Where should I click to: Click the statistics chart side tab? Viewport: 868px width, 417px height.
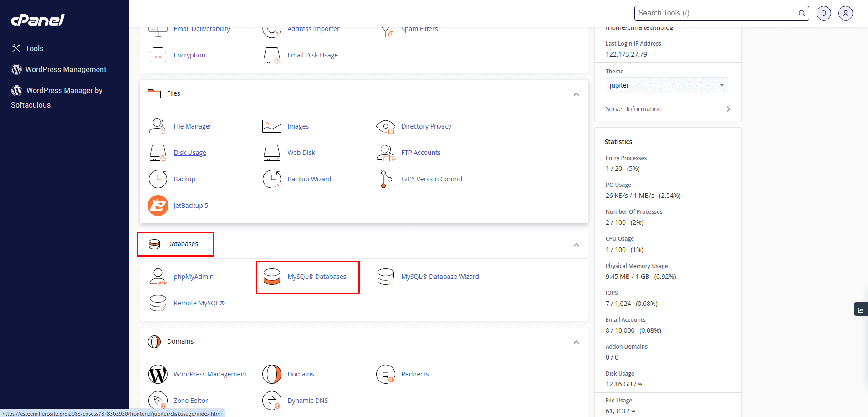860,309
